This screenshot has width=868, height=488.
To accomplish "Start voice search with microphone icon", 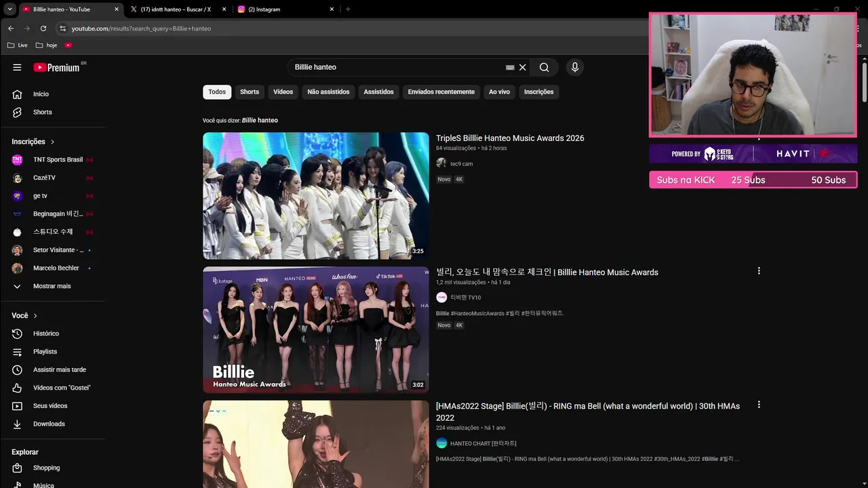I will click(575, 67).
